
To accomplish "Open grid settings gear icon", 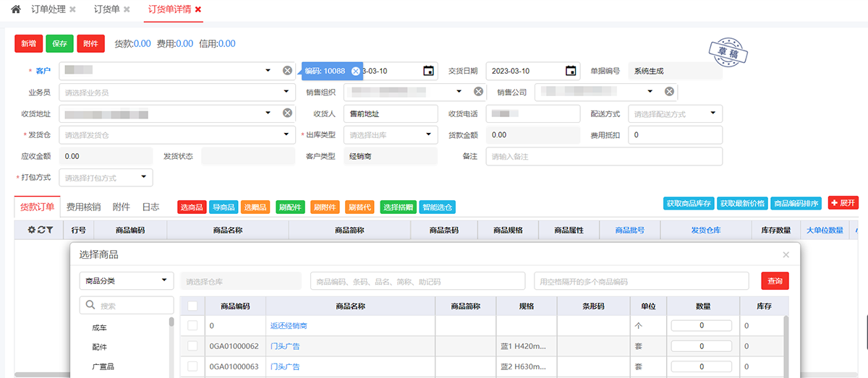I will 32,230.
